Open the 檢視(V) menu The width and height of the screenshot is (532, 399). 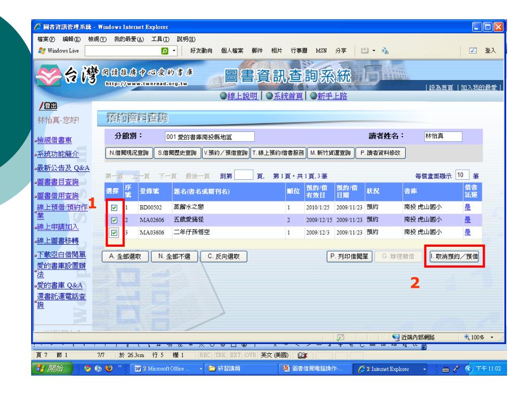pos(97,39)
